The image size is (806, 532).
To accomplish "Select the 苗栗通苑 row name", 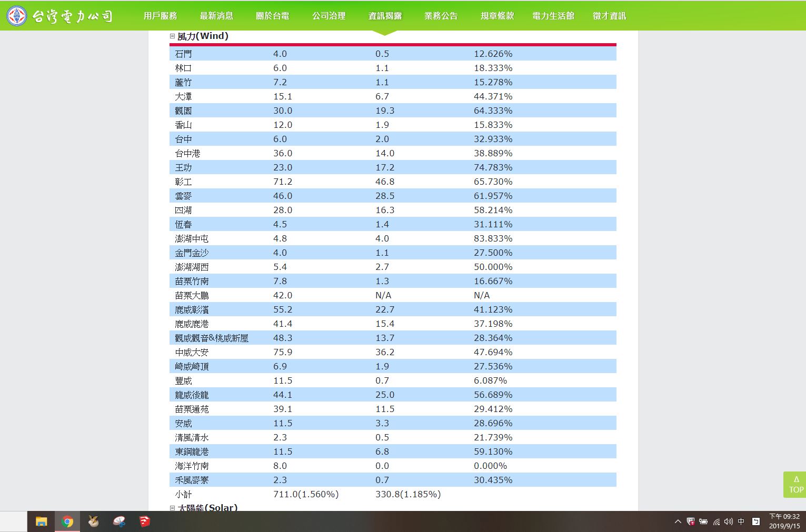I will pyautogui.click(x=192, y=409).
